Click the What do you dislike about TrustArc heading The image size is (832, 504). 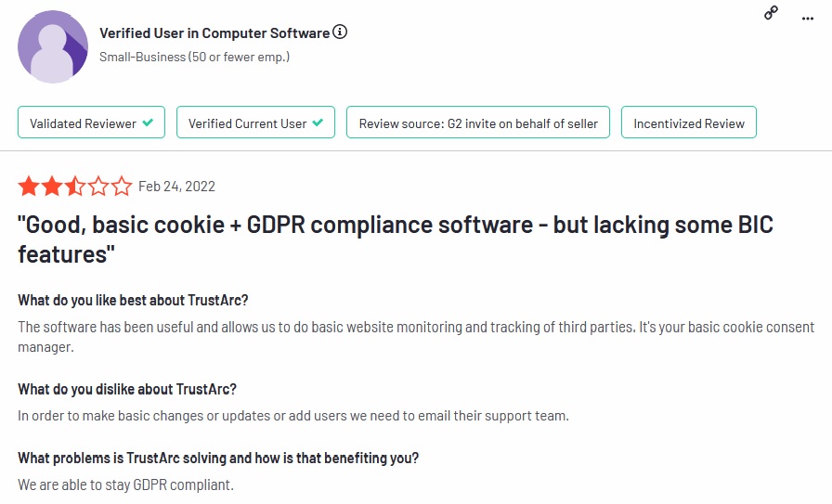click(127, 390)
